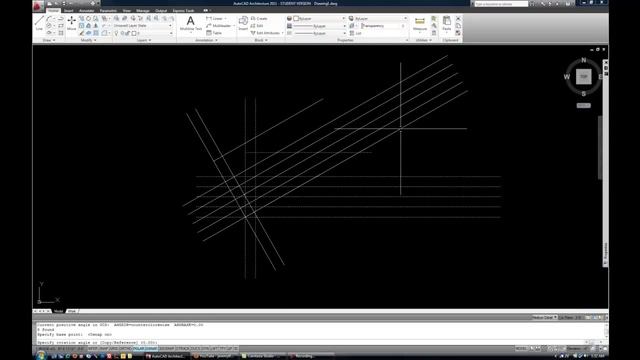Toggle POLAR tracking in status bar
The image size is (640, 360).
pos(139,349)
